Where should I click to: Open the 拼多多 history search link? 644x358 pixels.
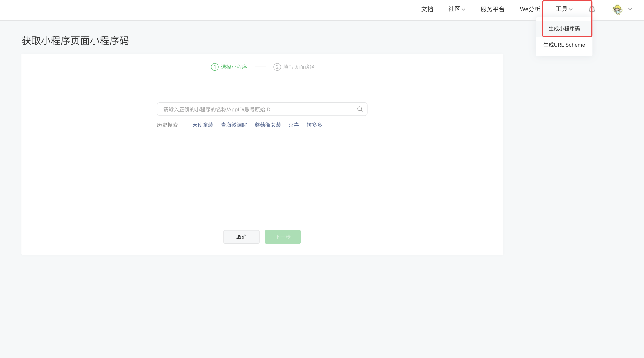click(314, 125)
